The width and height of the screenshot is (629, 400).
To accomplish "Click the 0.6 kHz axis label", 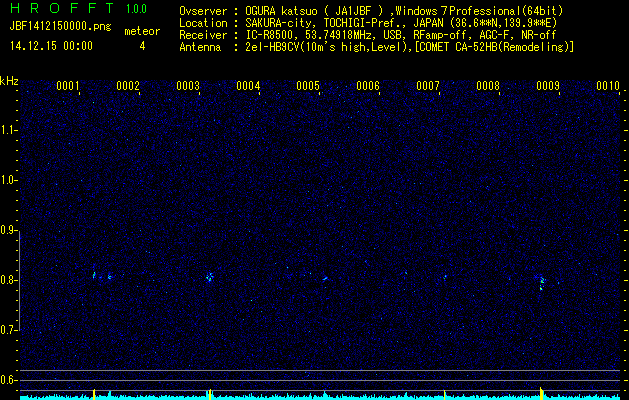I will click(x=8, y=380).
